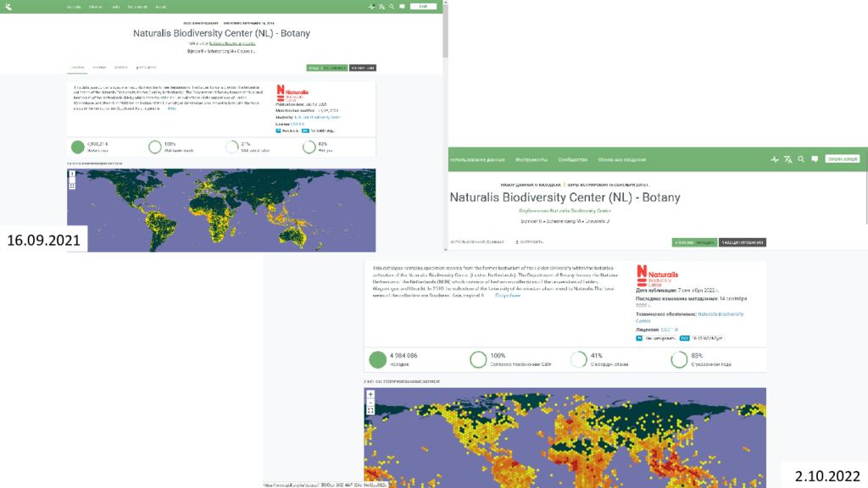Open feedback speech-bubble icon on Russian page
The width and height of the screenshot is (868, 488).
click(x=815, y=159)
